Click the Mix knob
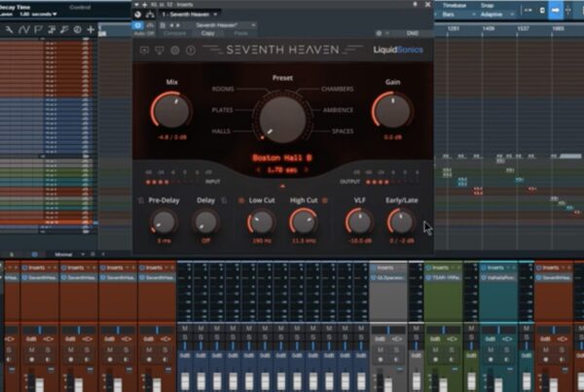 [171, 110]
